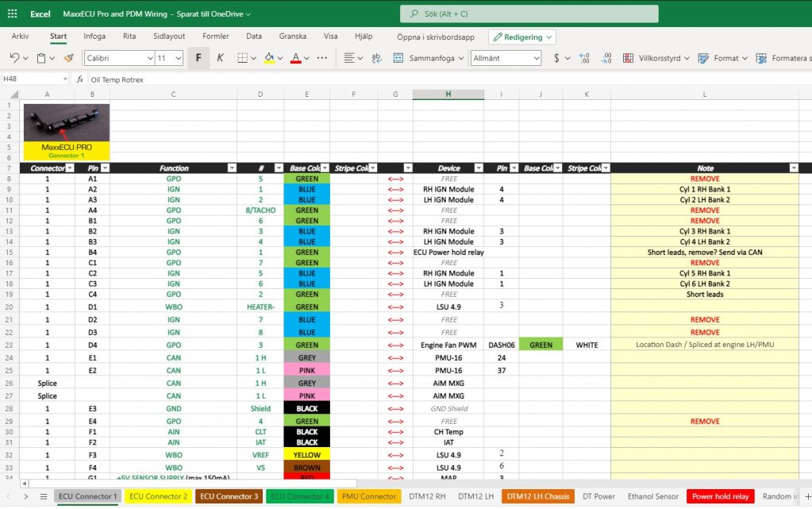
Task: Click Öppna i skrivbordsapp button
Action: 436,37
